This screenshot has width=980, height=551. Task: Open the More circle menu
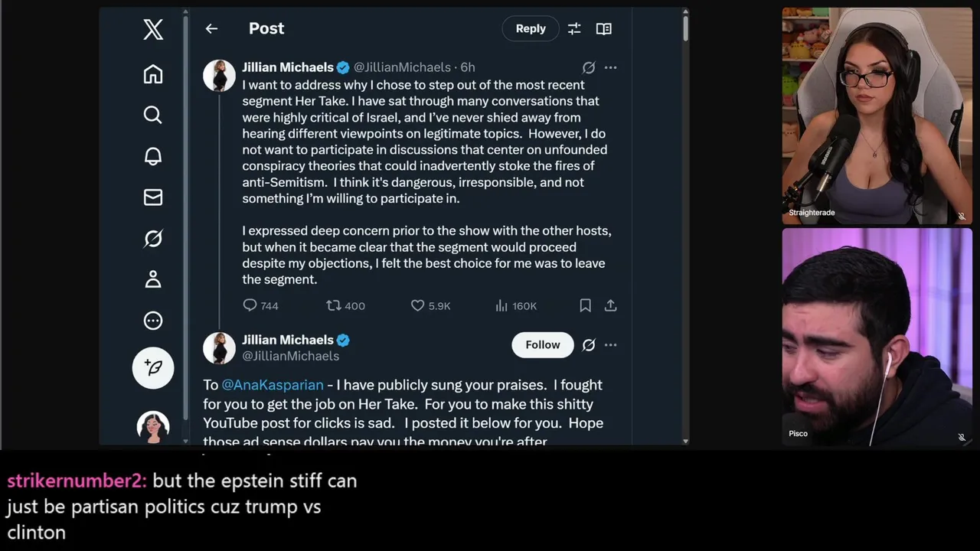(x=153, y=321)
